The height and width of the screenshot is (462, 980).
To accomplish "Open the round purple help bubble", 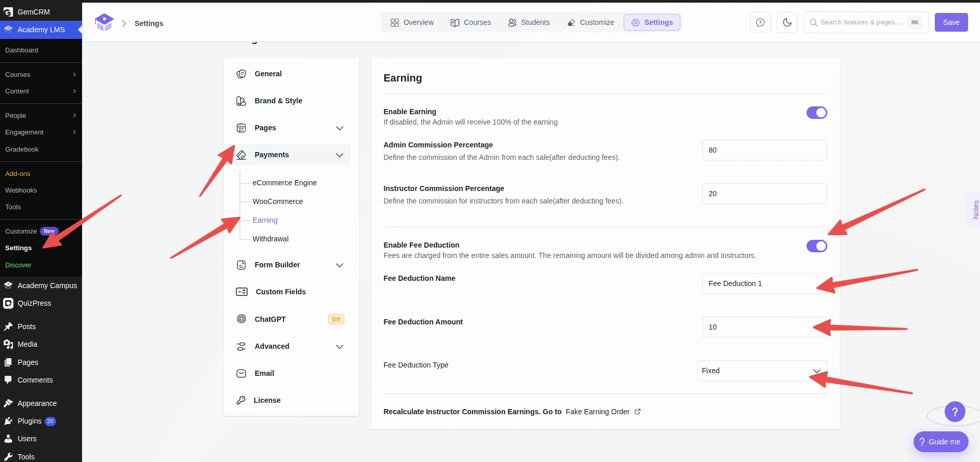I will point(955,412).
